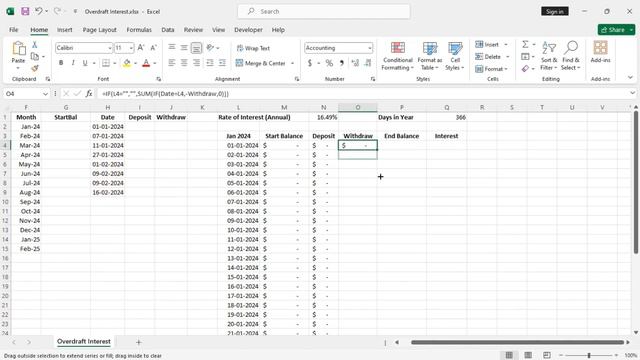Switch to Formulas tab
The height and width of the screenshot is (360, 640).
[x=139, y=30]
